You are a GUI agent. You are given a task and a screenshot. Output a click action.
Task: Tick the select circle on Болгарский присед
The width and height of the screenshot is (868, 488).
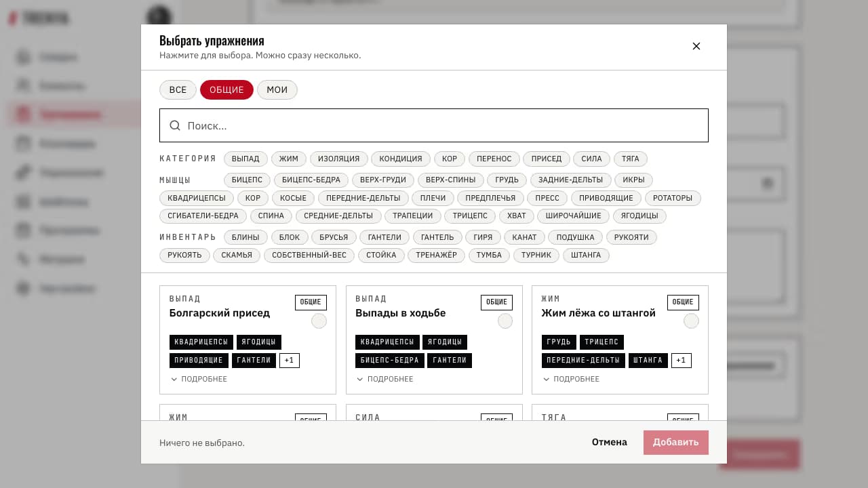tap(319, 321)
